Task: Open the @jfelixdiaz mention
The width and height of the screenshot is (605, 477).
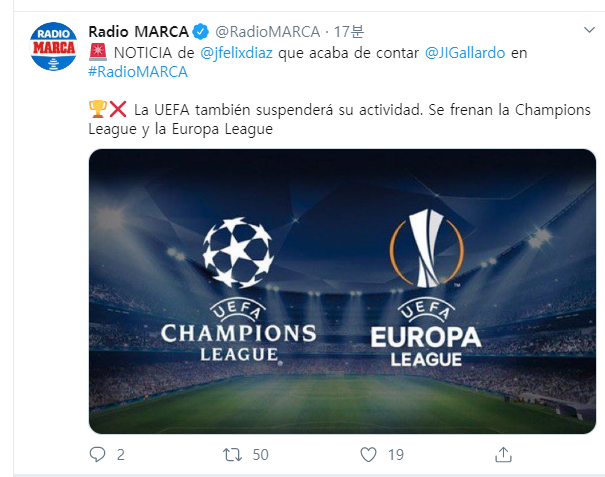Action: coord(245,51)
